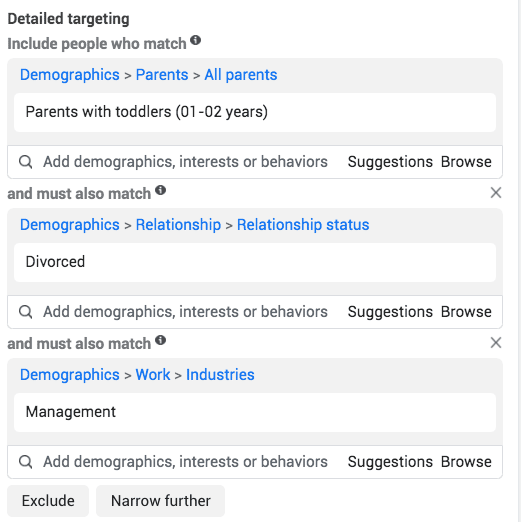Click the Narrow further button
Image resolution: width=521 pixels, height=522 pixels.
point(160,501)
